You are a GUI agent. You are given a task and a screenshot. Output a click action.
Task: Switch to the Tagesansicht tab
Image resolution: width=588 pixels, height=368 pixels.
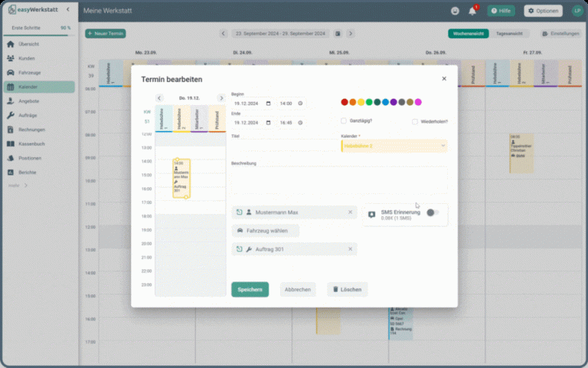pos(511,34)
